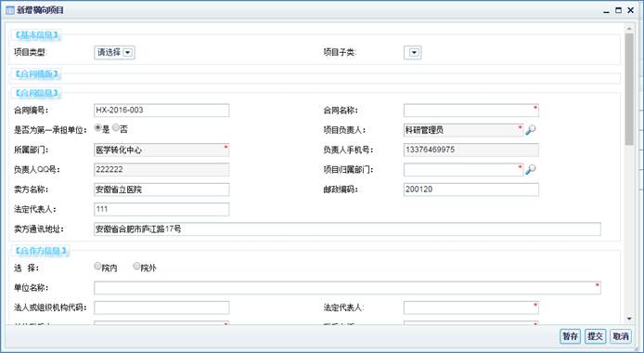
Task: Open the search icon next to 项目归属部门
Action: [531, 169]
